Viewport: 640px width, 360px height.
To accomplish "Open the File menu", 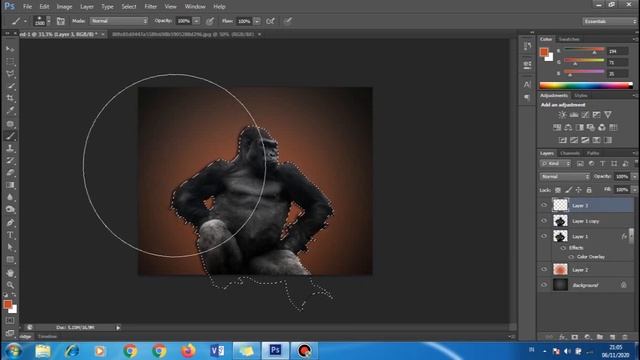I will (x=27, y=7).
